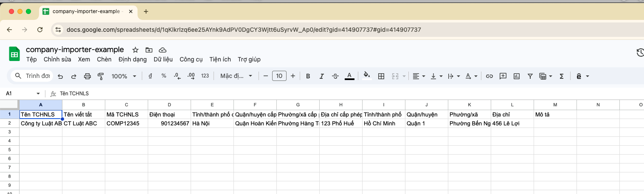
Task: Add a comment using toolbar icon
Action: point(503,76)
